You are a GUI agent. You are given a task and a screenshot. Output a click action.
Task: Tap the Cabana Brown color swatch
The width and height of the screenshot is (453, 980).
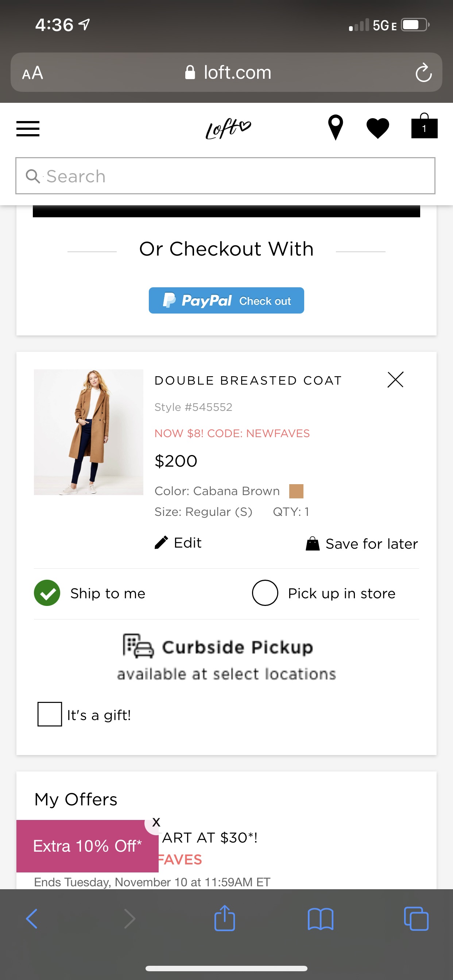[297, 491]
